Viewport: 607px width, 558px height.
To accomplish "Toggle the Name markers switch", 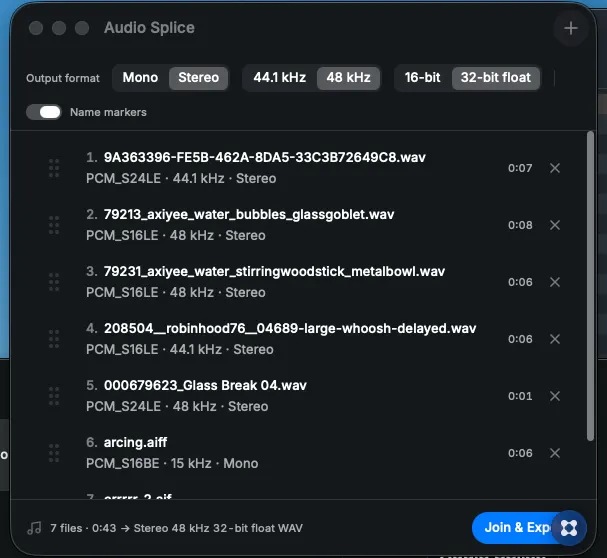I will [44, 112].
